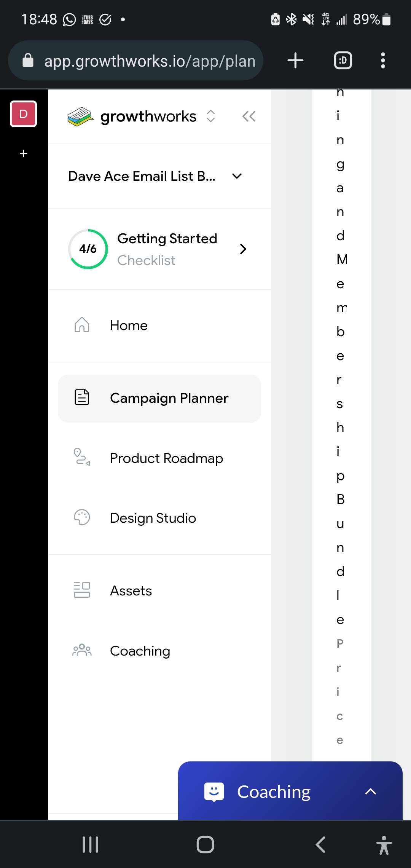
Task: Add a workspace with plus icon
Action: click(24, 153)
